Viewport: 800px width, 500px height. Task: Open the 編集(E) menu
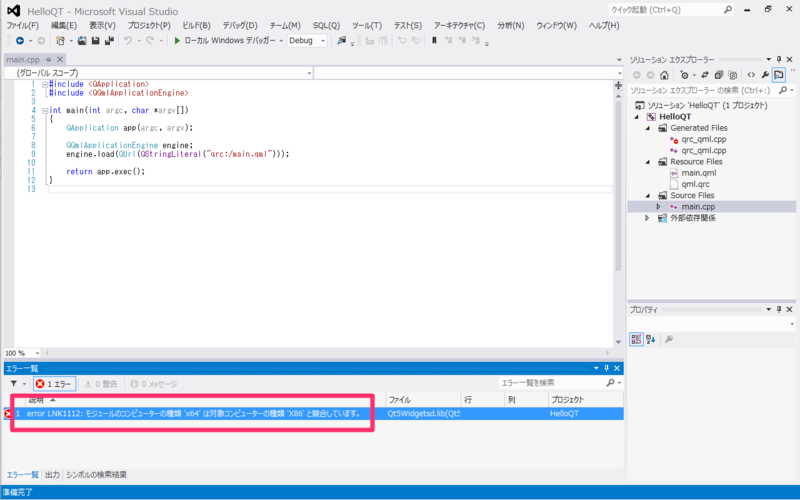(64, 25)
